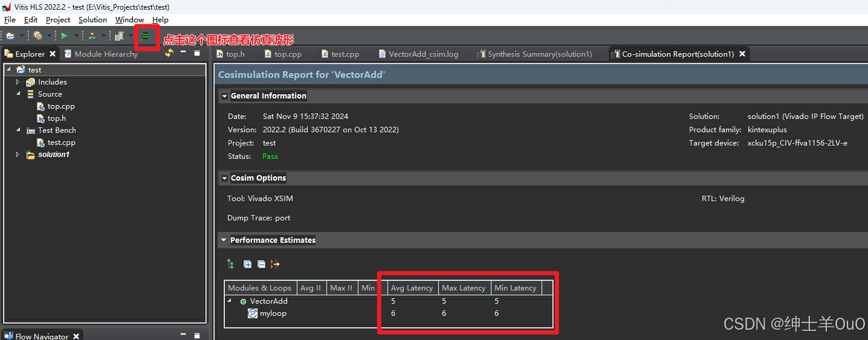Switch to the top.h editor tab
The height and width of the screenshot is (340, 868).
(x=230, y=54)
